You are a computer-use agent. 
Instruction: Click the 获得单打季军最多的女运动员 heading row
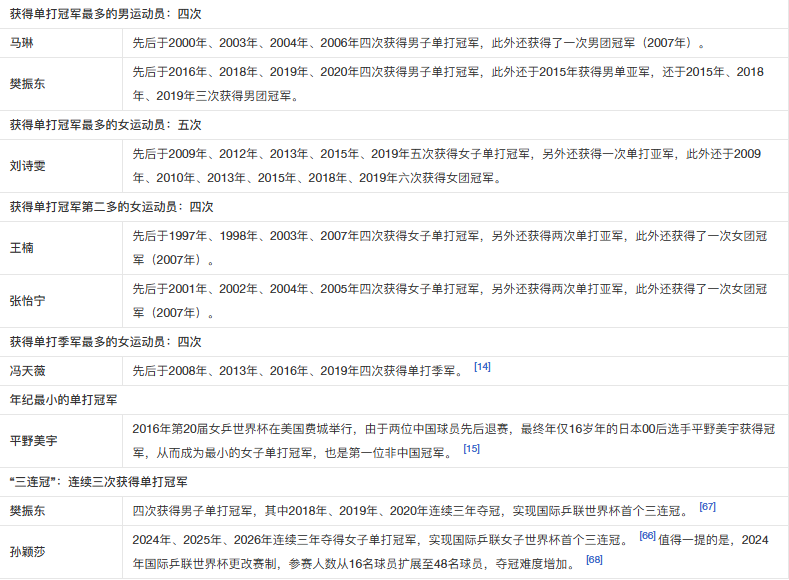tap(394, 342)
